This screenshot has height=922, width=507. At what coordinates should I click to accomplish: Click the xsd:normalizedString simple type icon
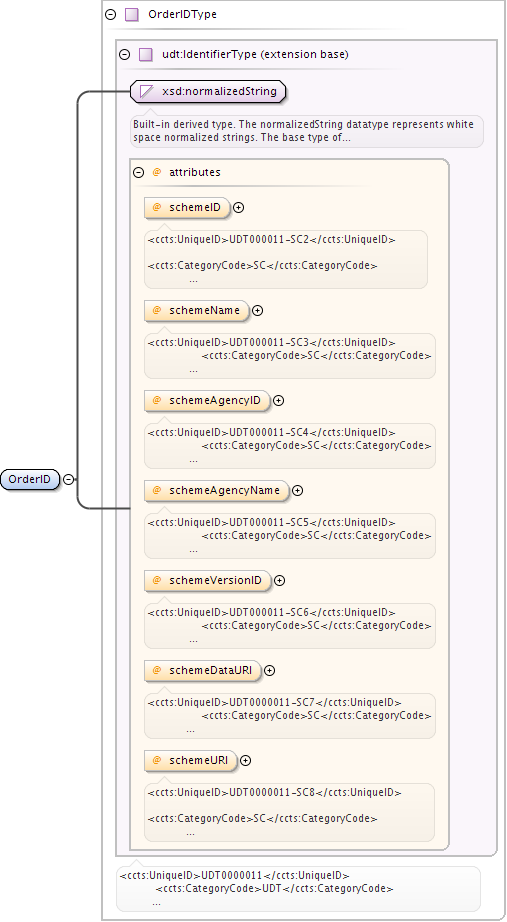tap(146, 91)
